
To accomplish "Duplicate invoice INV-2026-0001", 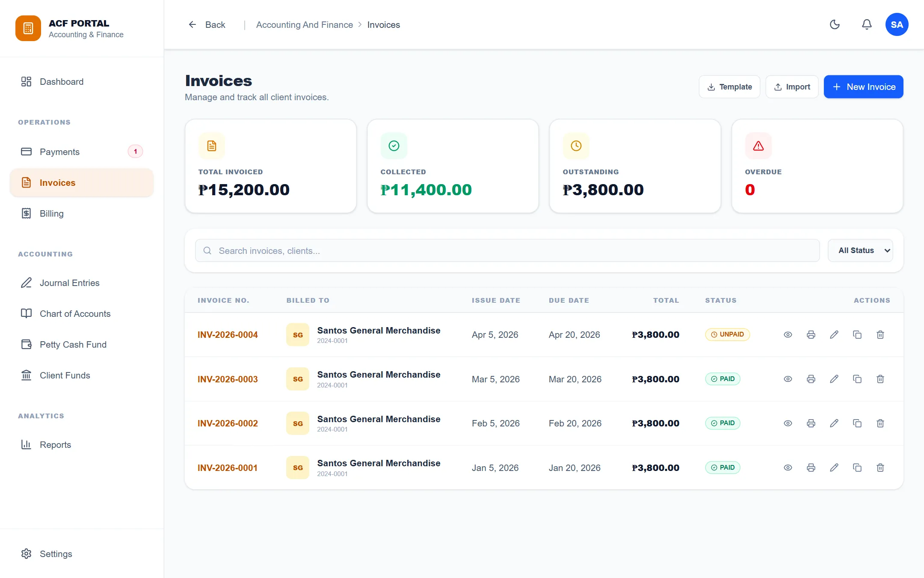I will click(857, 468).
